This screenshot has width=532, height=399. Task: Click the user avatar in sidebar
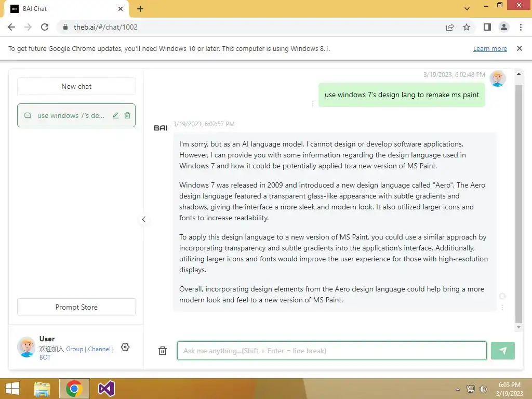tap(26, 347)
